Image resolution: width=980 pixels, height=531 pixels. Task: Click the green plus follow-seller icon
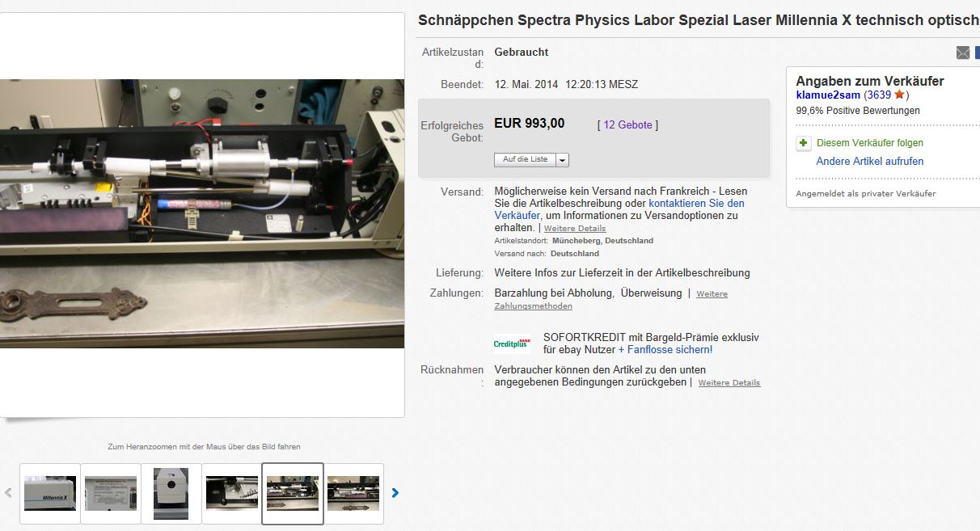[x=803, y=143]
